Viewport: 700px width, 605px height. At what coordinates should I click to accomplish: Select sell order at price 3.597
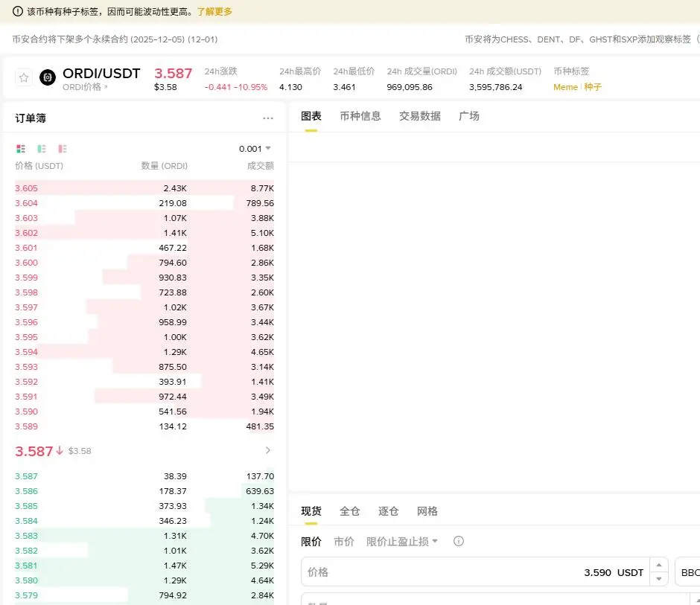pyautogui.click(x=144, y=307)
